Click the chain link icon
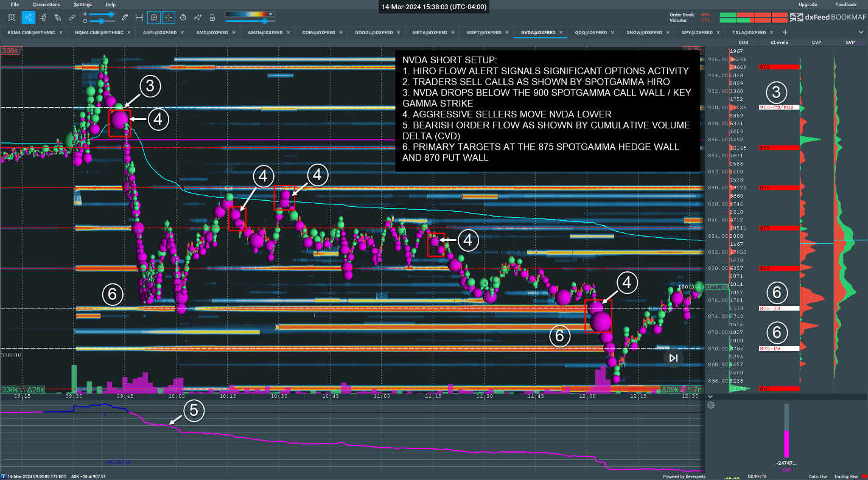868x480 pixels. [72, 17]
